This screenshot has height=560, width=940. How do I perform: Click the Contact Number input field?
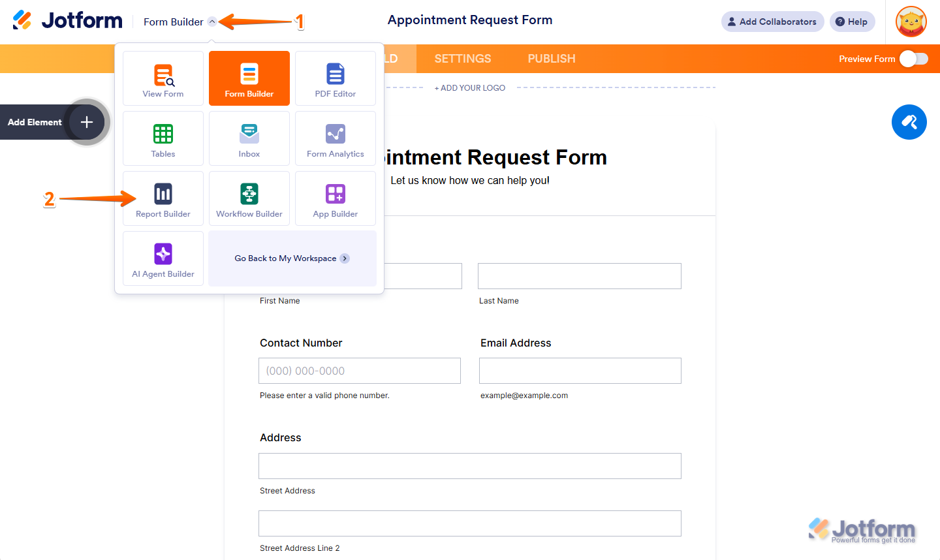click(360, 371)
